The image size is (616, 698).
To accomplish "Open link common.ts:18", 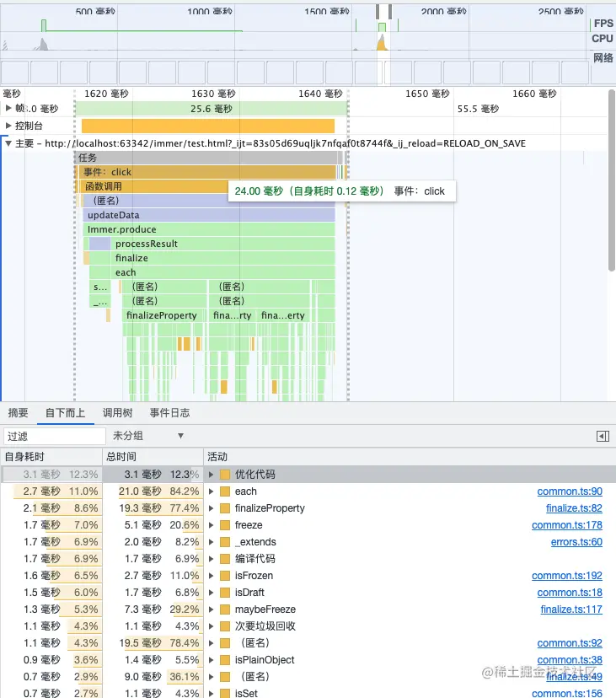I will coord(570,593).
